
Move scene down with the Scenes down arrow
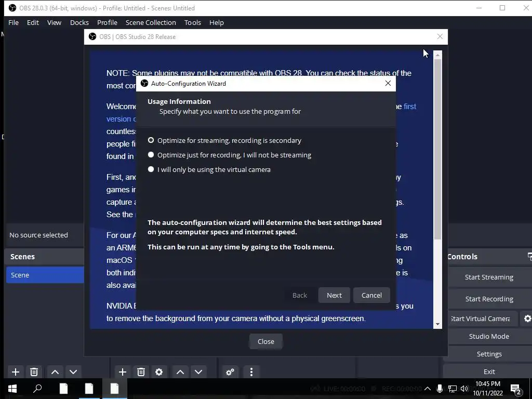click(x=73, y=372)
